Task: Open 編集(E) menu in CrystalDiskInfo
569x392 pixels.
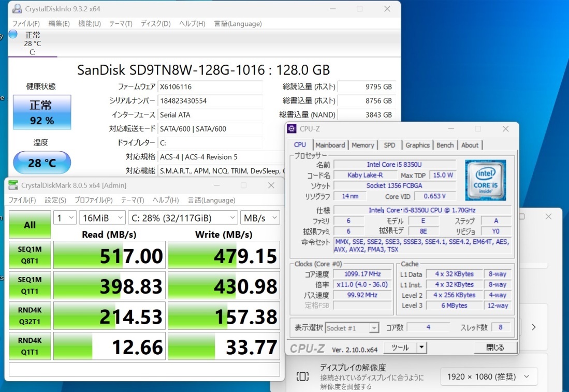Action: (x=59, y=24)
